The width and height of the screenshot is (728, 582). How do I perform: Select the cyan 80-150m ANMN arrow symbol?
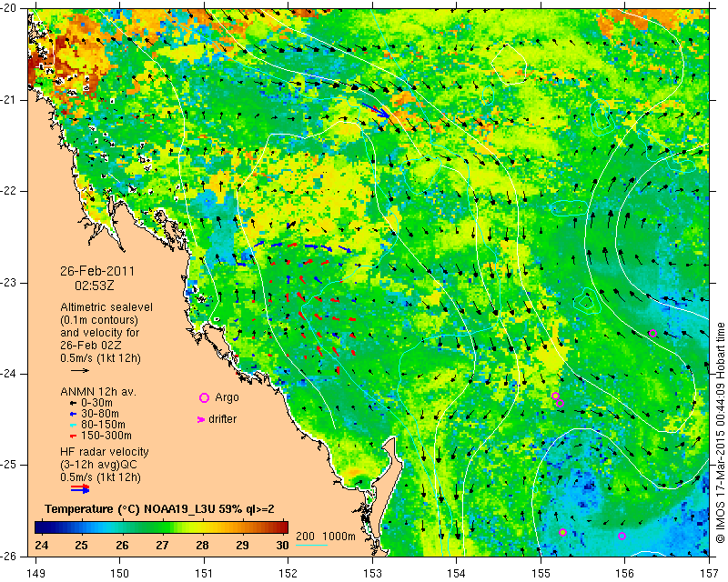[73, 425]
